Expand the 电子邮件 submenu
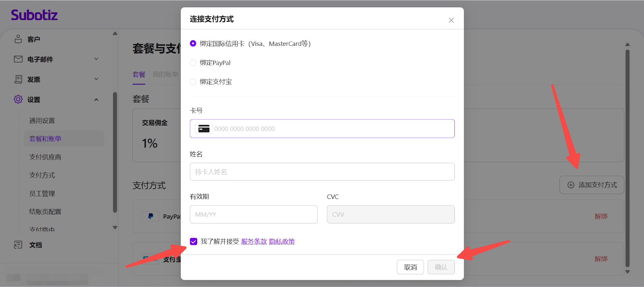 (96, 59)
